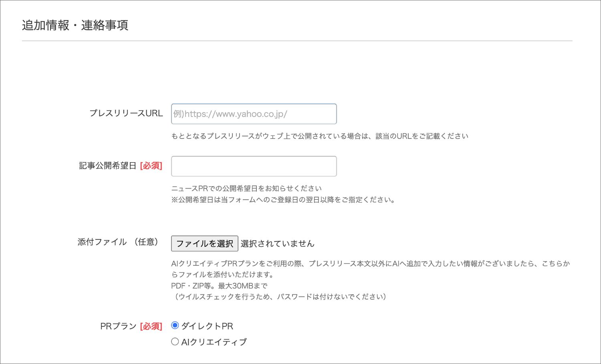The width and height of the screenshot is (601, 364).
Task: Click the URL help text about プレスリリース
Action: (x=320, y=136)
